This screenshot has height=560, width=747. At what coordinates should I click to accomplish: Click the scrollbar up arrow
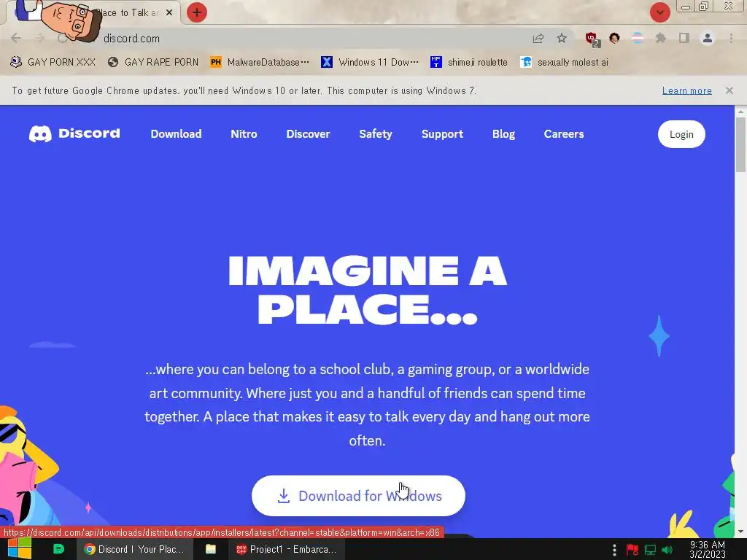pos(740,112)
